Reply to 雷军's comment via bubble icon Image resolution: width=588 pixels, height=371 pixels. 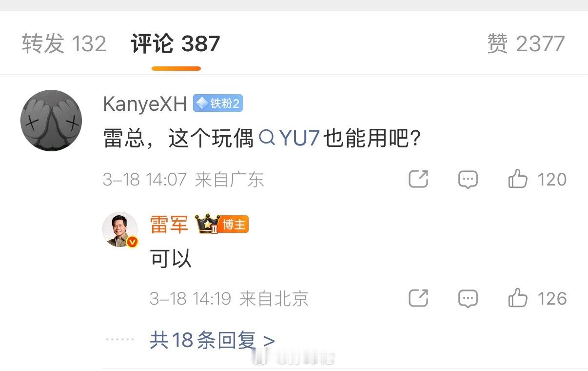click(468, 299)
